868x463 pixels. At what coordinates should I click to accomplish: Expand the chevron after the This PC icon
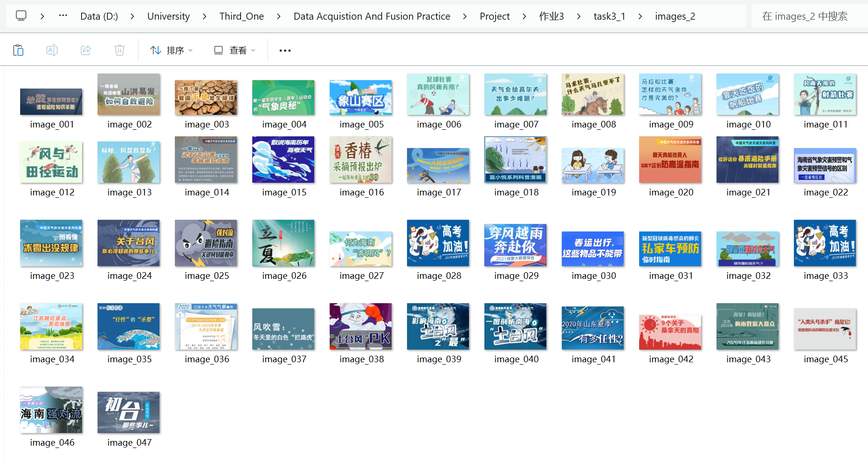pyautogui.click(x=42, y=16)
